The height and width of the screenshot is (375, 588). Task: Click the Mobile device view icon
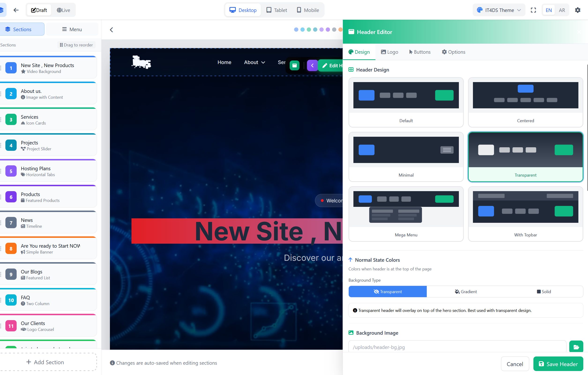point(308,10)
